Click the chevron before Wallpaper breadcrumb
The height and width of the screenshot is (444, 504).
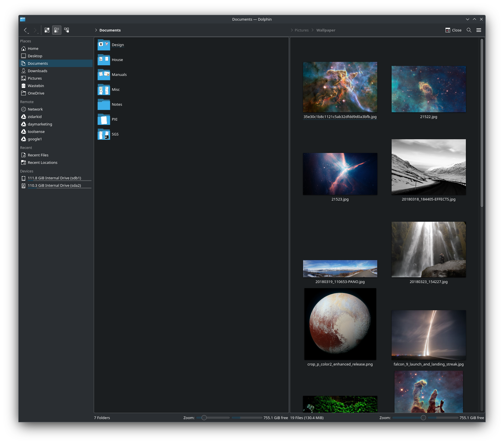pyautogui.click(x=312, y=30)
